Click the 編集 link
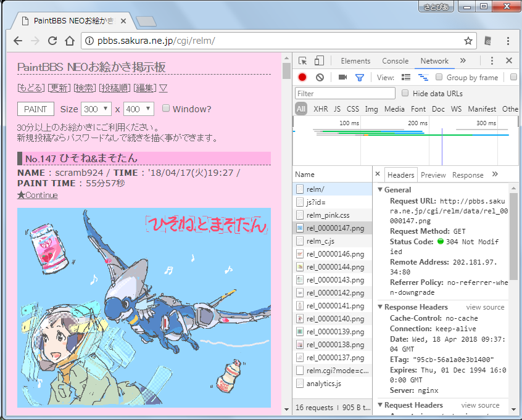The image size is (522, 420). click(144, 88)
